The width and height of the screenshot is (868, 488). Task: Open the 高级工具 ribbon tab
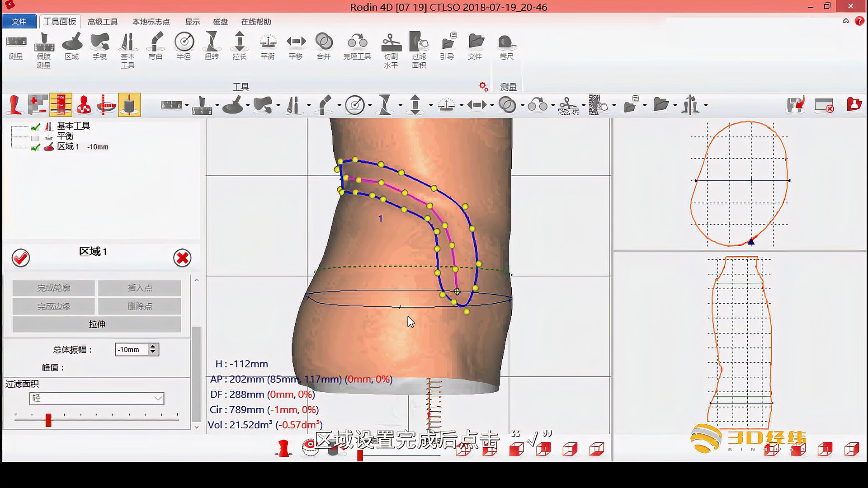[103, 22]
